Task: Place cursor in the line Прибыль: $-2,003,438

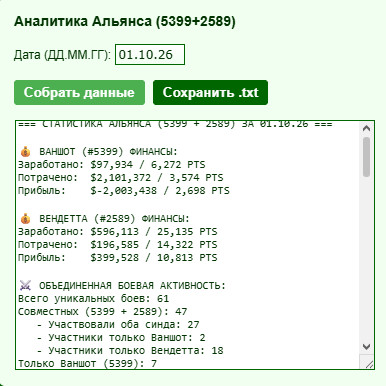Action: [x=124, y=191]
